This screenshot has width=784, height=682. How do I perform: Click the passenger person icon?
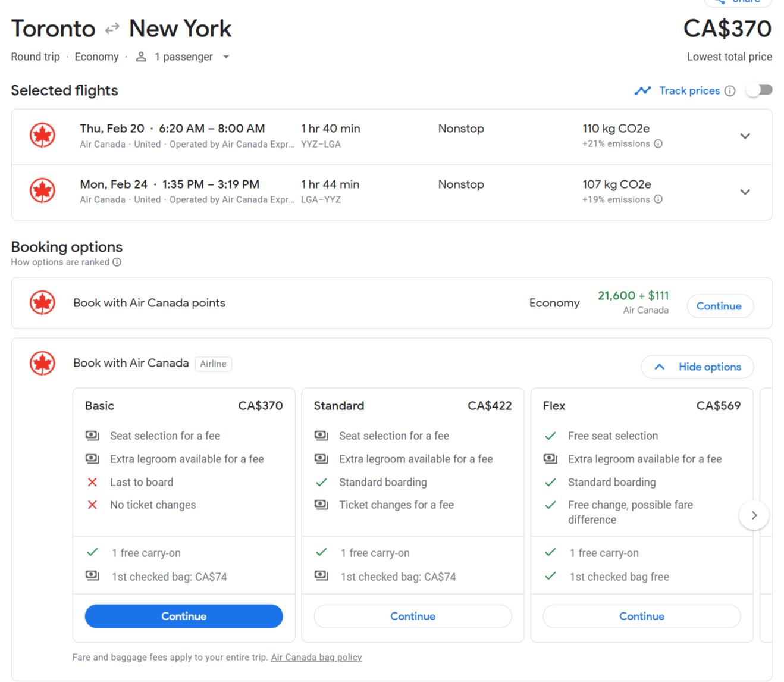pyautogui.click(x=141, y=57)
